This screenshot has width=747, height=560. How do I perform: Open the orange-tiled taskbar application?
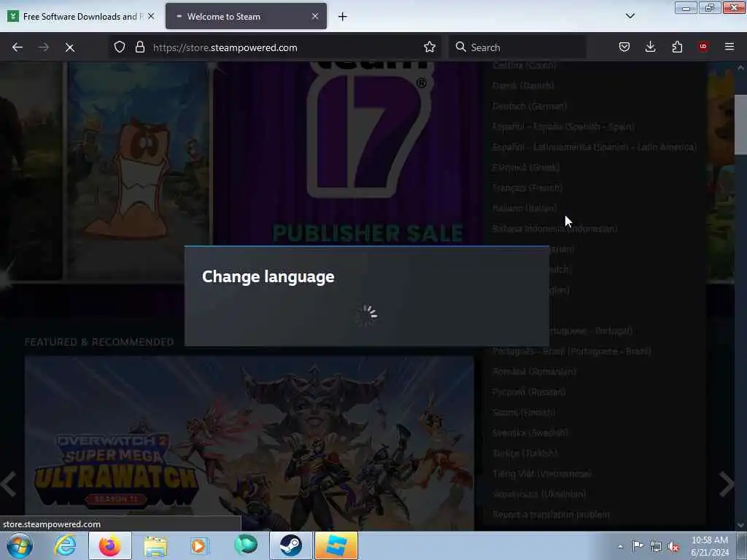(x=336, y=545)
